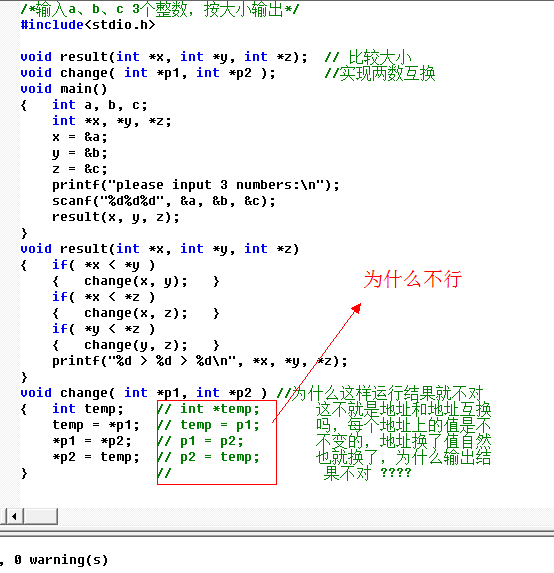Click the '//实现两数互换' comment
Viewport: 554px width, 573px height.
(x=380, y=73)
